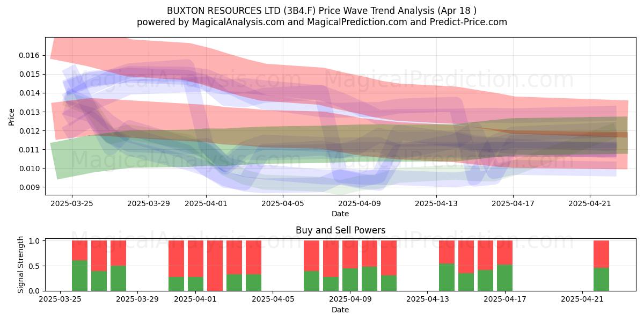Click the 1.0 signal strength tick
The width and height of the screenshot is (644, 322).
click(35, 241)
